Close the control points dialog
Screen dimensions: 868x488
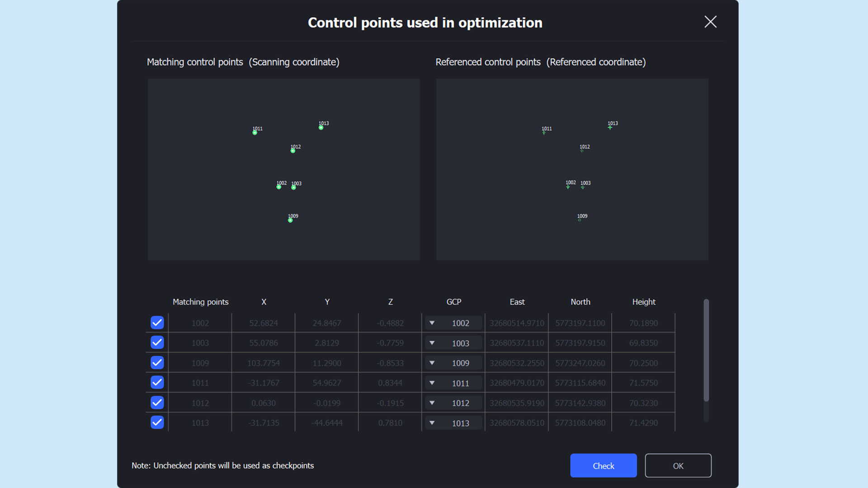tap(710, 22)
